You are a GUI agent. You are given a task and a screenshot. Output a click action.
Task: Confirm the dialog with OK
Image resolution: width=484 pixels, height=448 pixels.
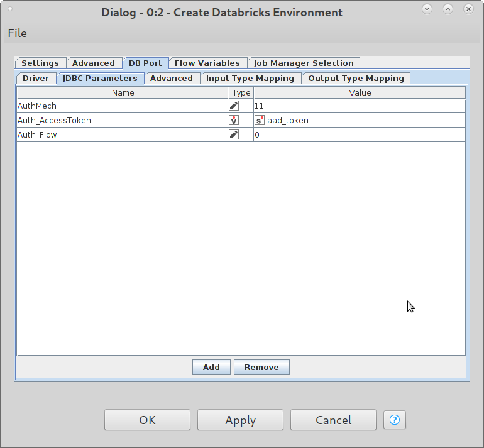click(x=147, y=420)
